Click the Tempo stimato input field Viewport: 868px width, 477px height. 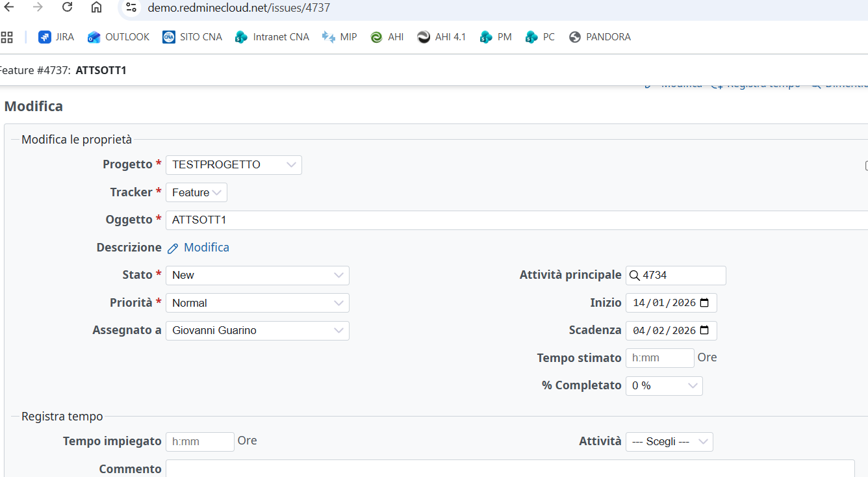click(x=659, y=358)
